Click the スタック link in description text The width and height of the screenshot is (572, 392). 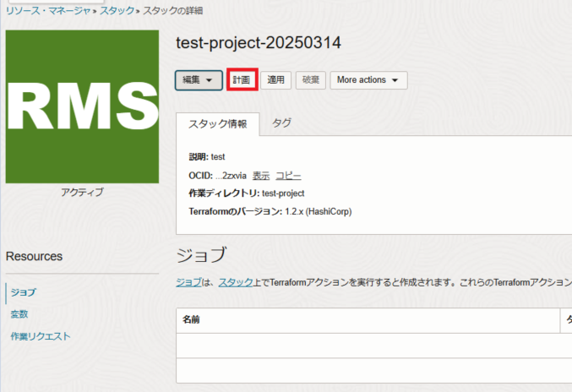point(235,282)
